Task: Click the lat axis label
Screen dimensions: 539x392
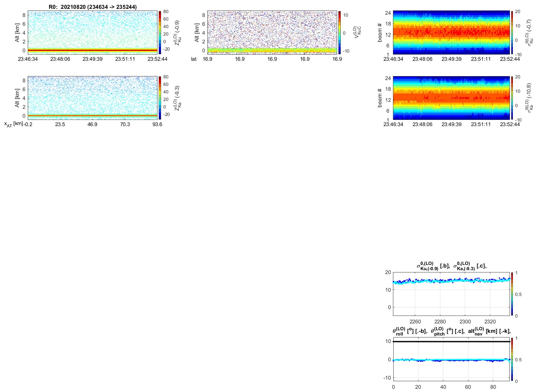Action: click(194, 59)
